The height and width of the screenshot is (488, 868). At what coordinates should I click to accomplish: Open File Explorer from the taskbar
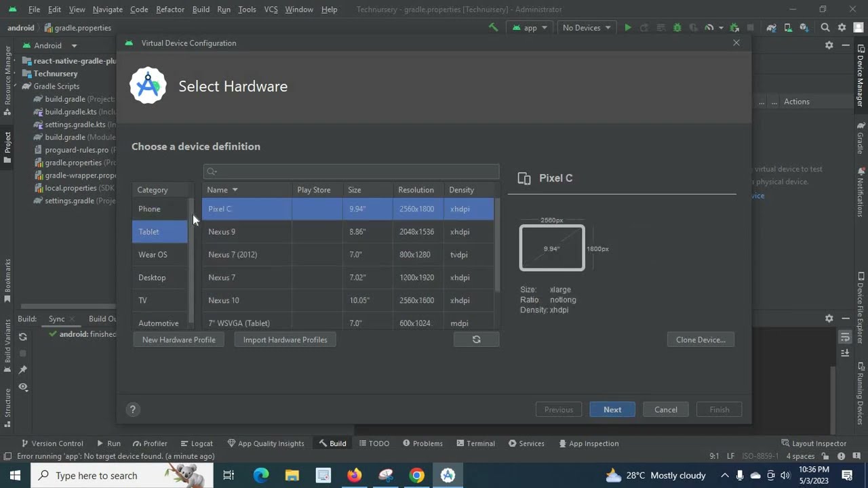coord(292,475)
